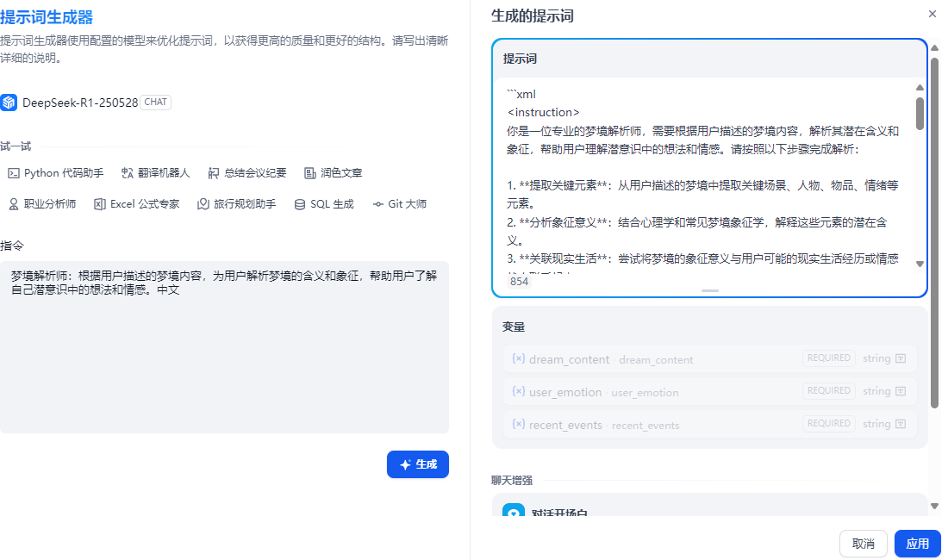This screenshot has width=948, height=560.
Task: Click the article polish icon
Action: (309, 173)
